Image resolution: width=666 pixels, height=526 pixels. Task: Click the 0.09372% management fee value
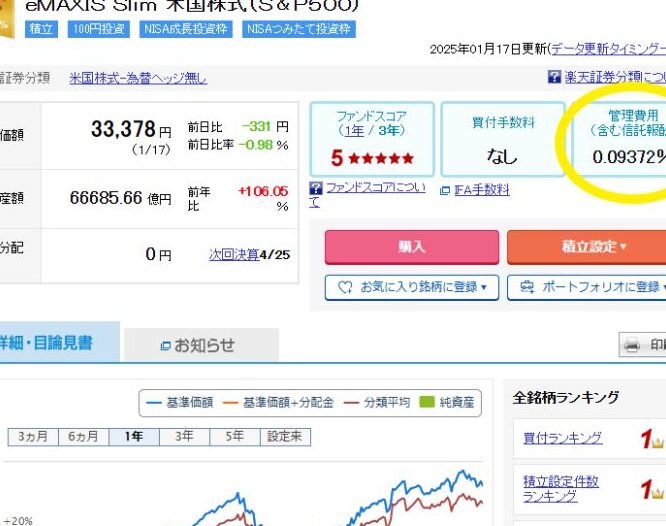pos(629,157)
